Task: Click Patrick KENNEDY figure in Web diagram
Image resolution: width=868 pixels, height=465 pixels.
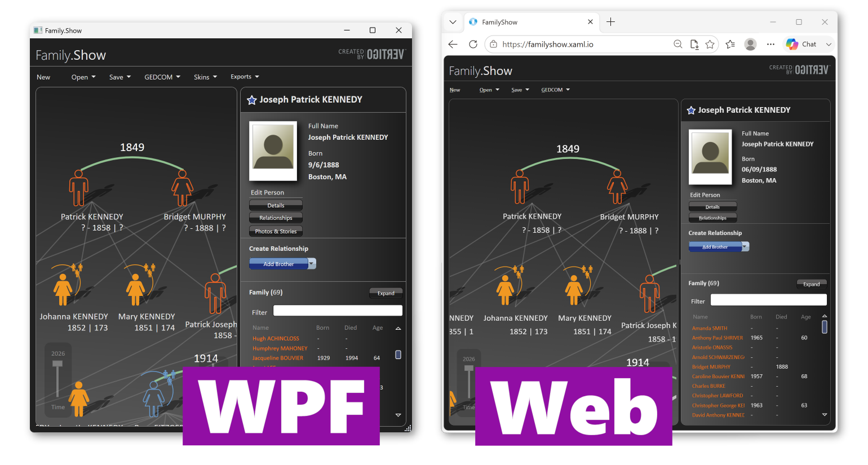Action: click(x=520, y=187)
